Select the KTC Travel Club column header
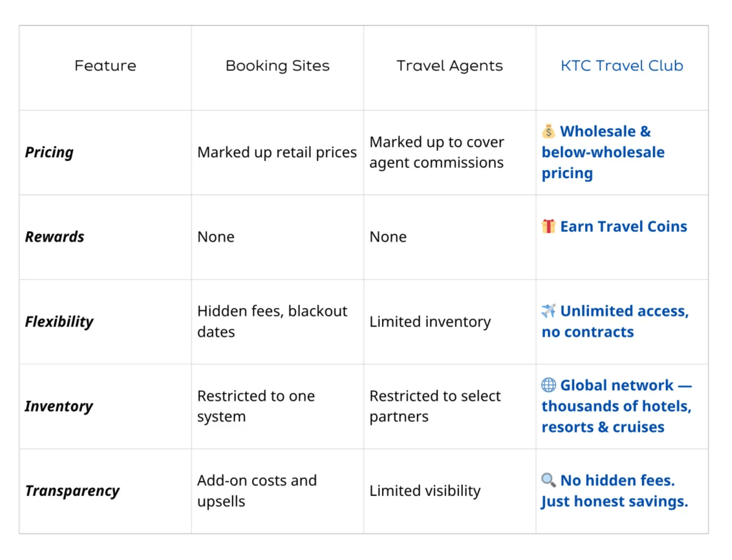Viewport: 732px width, 560px height. (622, 66)
